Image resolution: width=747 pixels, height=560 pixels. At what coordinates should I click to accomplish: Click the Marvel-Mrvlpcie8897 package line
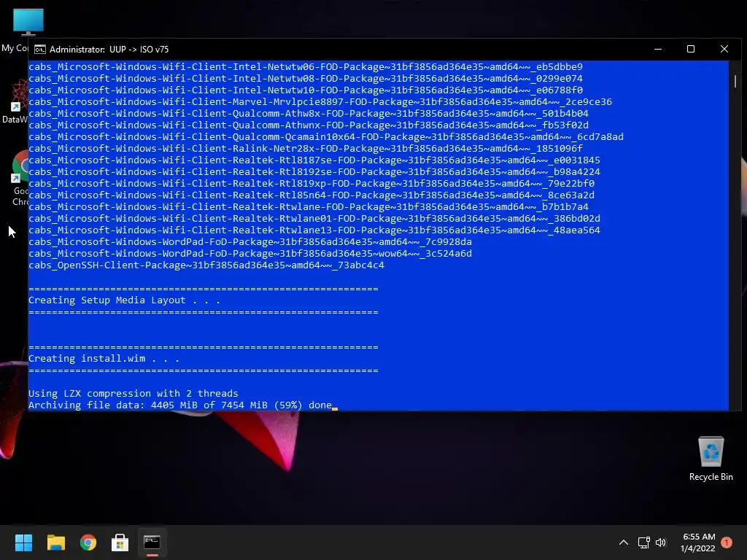320,102
